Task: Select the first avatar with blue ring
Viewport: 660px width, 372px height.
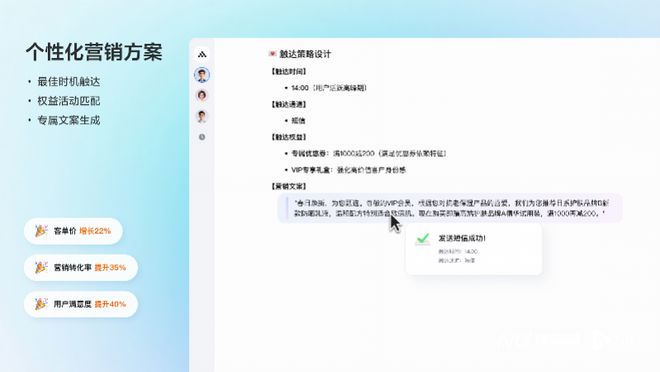Action: (202, 75)
